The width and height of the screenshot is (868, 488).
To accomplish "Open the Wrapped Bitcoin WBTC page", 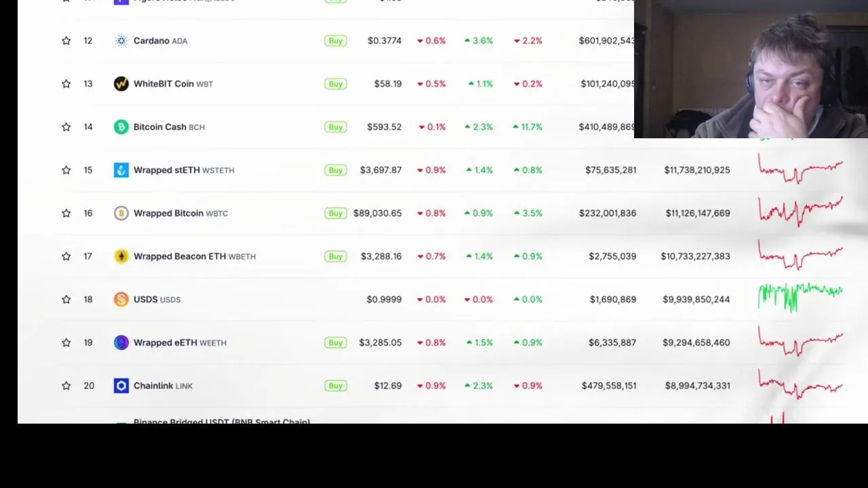I will point(180,213).
